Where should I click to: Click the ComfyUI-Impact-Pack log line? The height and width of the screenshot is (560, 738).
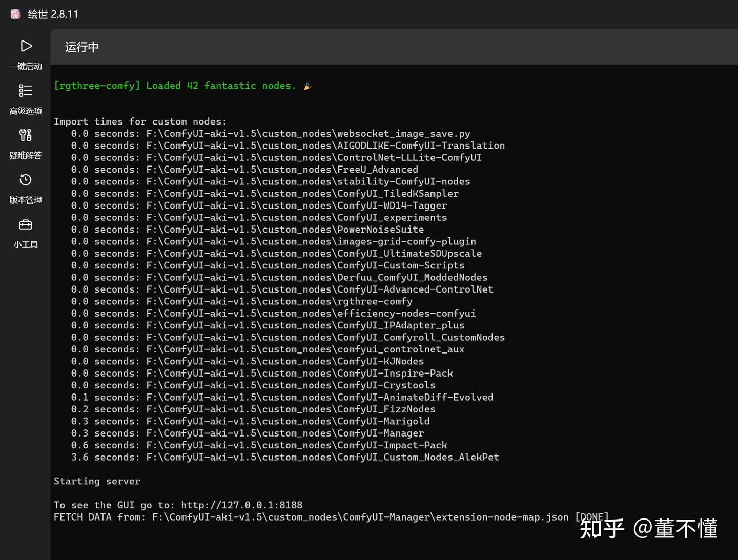tap(259, 445)
